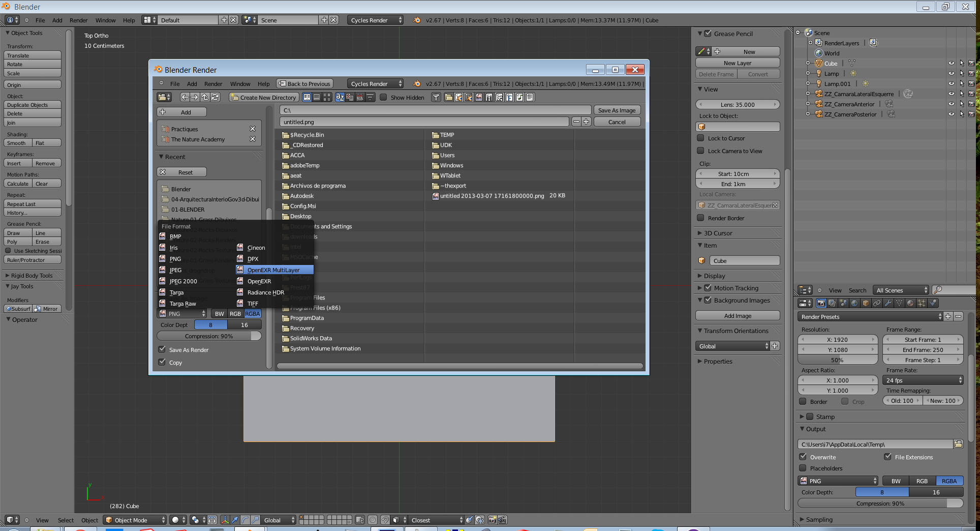Toggle Show Hidden files
The width and height of the screenshot is (980, 531).
(x=384, y=97)
